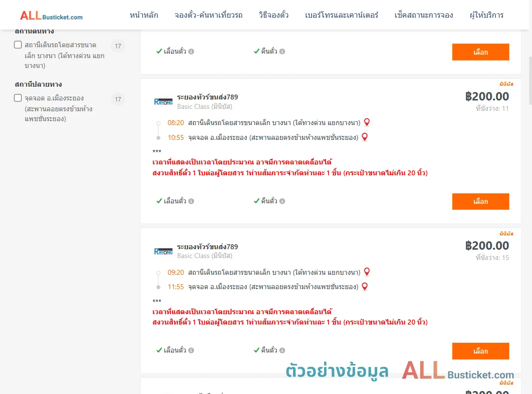Screen dimensions: 532x394
Task: Tick the บางนา origin station checkbox
Action: point(18,45)
